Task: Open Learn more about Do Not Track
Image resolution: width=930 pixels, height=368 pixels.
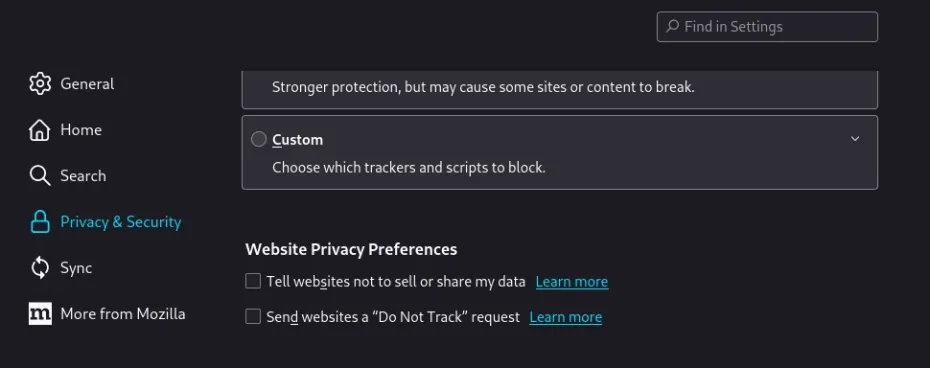Action: click(x=566, y=318)
